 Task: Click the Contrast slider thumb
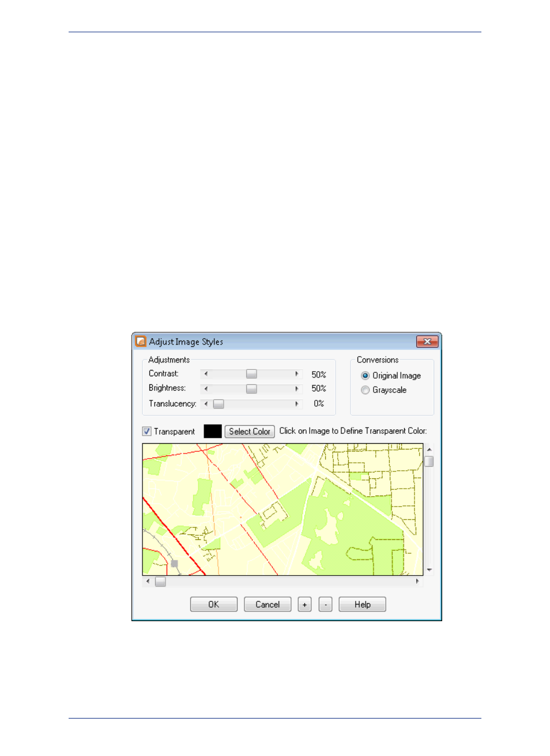click(x=251, y=374)
